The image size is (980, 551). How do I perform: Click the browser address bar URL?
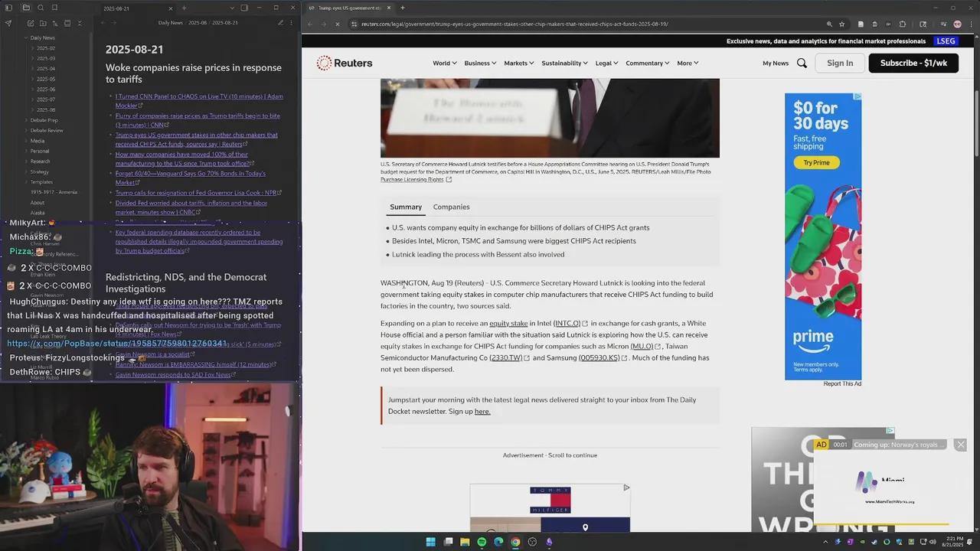[x=514, y=24]
